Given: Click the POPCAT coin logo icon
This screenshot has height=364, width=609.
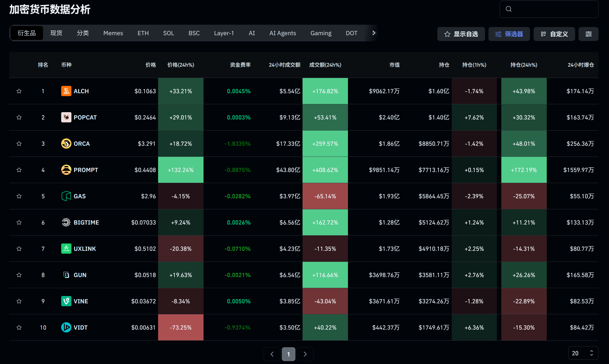Looking at the screenshot, I should tap(66, 117).
